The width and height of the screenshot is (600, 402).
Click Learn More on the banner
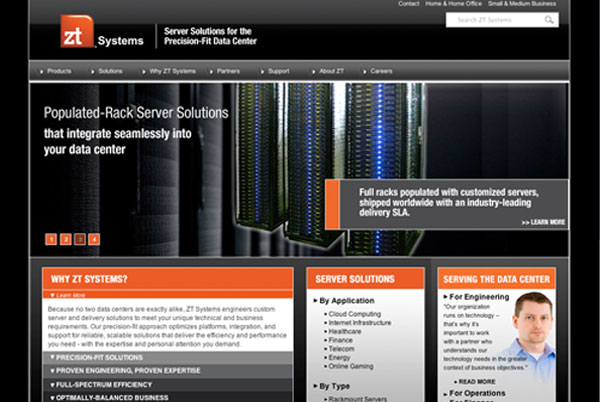pos(543,222)
